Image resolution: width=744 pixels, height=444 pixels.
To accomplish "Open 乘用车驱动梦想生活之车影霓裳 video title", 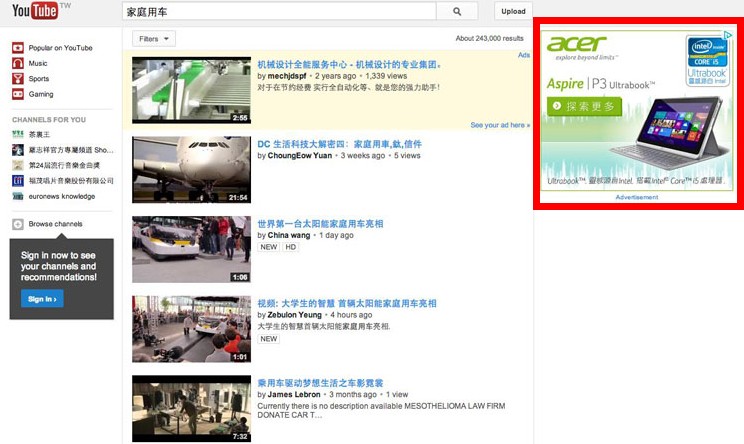I will [x=320, y=383].
